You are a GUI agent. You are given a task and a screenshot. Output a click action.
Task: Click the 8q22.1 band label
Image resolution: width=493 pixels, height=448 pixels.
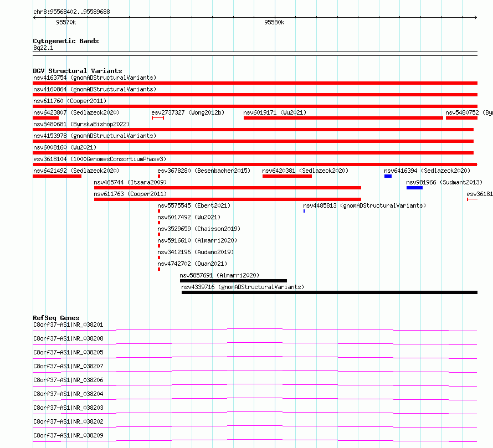pyautogui.click(x=43, y=48)
